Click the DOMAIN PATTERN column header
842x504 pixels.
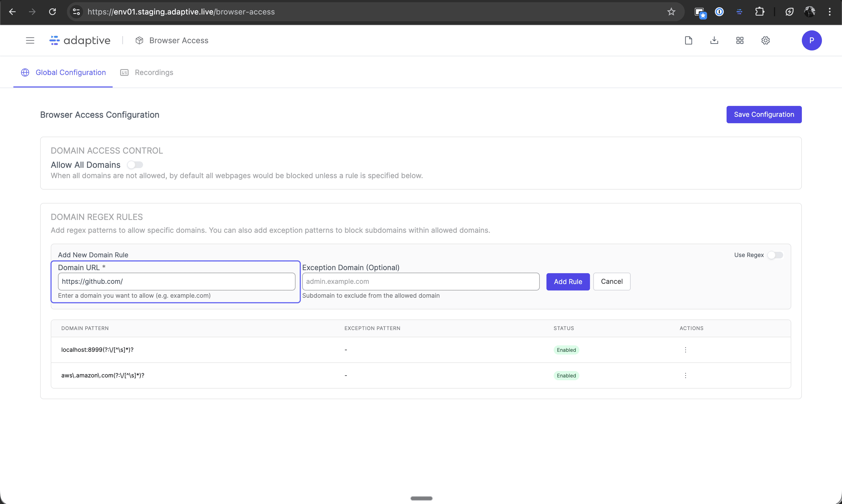[85, 328]
